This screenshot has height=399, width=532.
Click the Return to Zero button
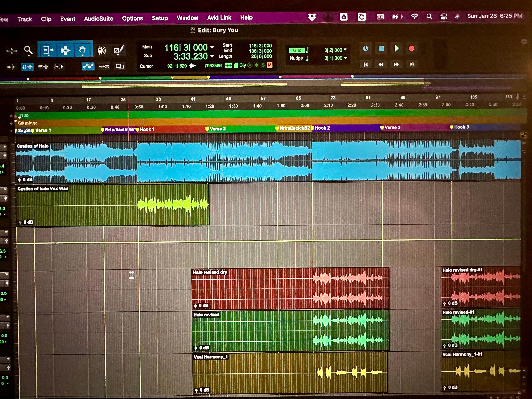coord(366,65)
